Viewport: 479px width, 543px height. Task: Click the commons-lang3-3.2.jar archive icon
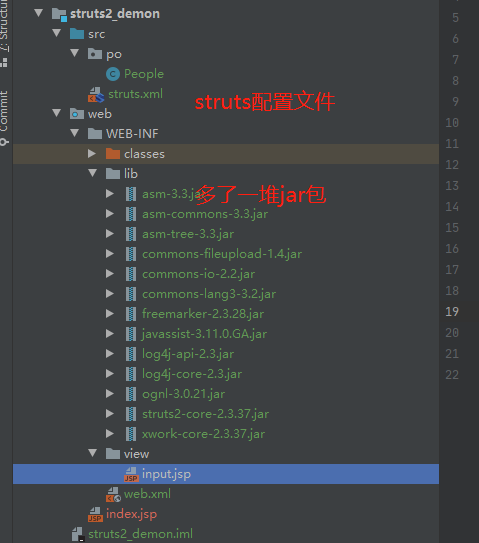point(131,294)
